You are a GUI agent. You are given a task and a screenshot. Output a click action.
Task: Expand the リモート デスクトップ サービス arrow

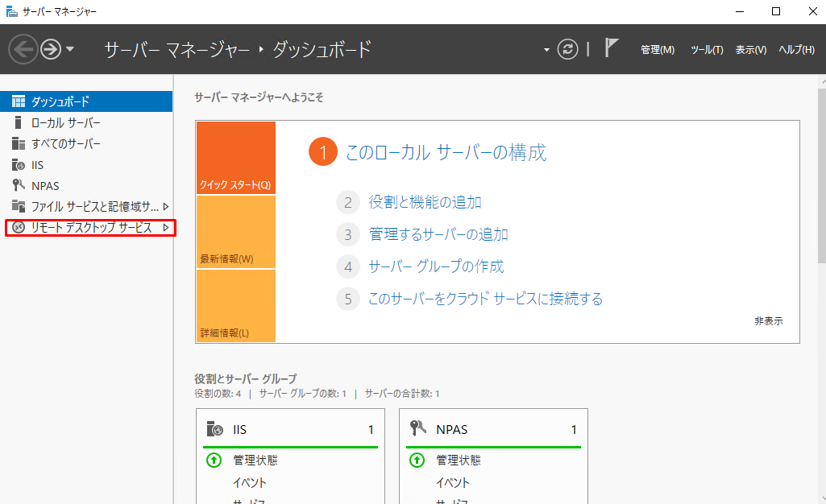pyautogui.click(x=166, y=229)
